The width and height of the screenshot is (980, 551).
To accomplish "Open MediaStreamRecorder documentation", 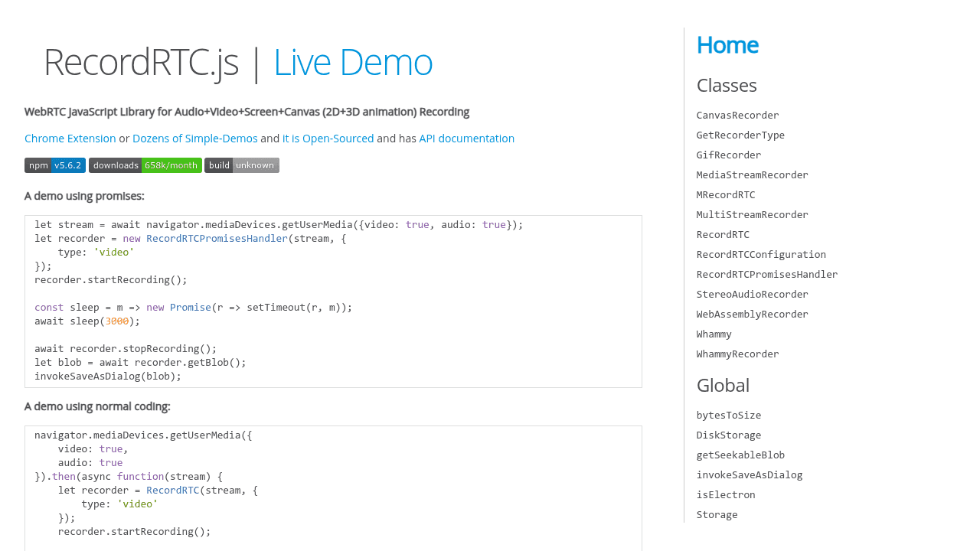I will coord(753,175).
